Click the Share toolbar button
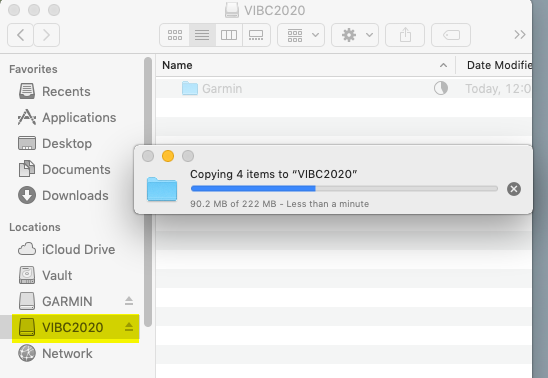Image resolution: width=548 pixels, height=378 pixels. [405, 35]
